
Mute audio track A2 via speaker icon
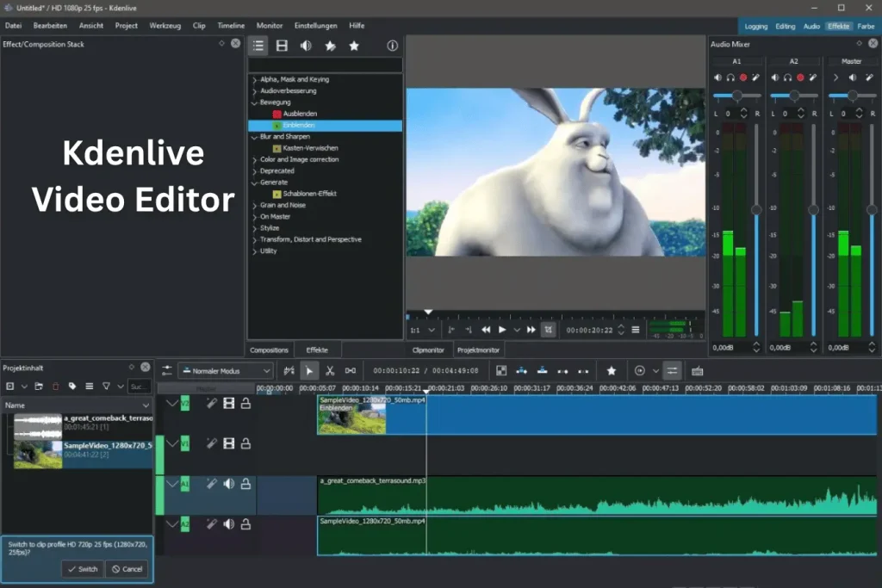pyautogui.click(x=228, y=524)
